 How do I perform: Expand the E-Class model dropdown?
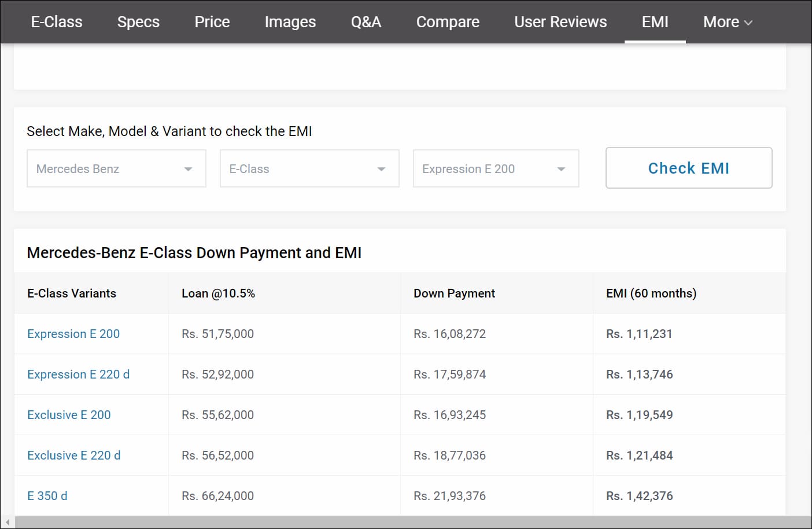309,168
